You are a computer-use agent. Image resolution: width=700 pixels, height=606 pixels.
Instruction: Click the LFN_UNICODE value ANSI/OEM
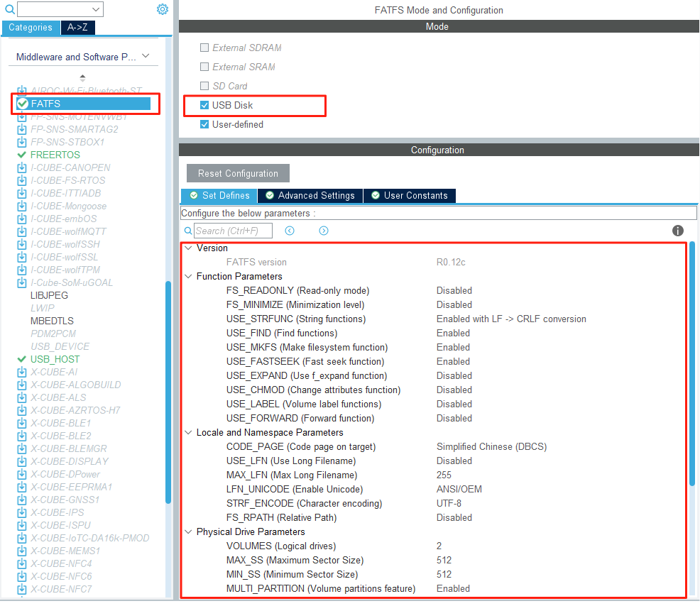pyautogui.click(x=459, y=490)
